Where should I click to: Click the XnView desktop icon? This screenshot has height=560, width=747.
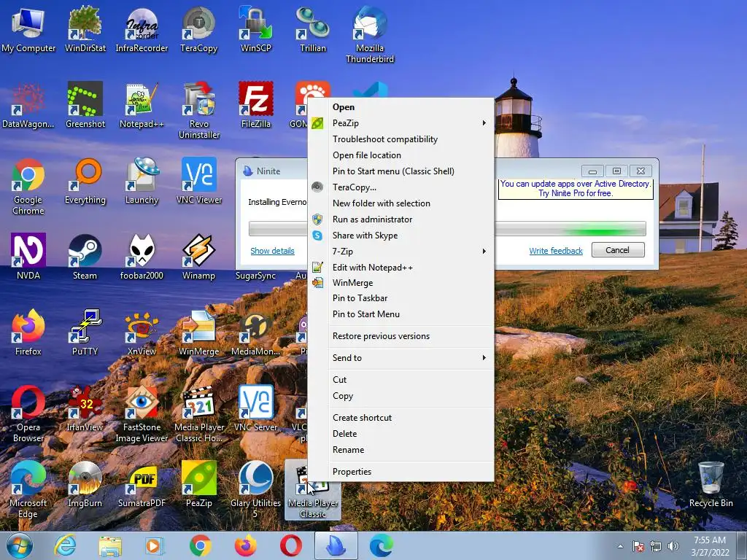point(142,332)
